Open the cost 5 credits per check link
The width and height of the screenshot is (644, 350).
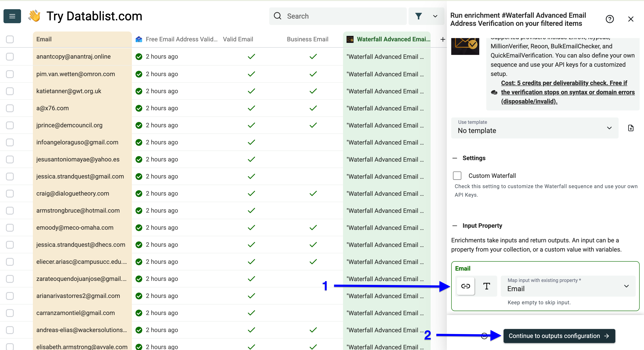[568, 92]
